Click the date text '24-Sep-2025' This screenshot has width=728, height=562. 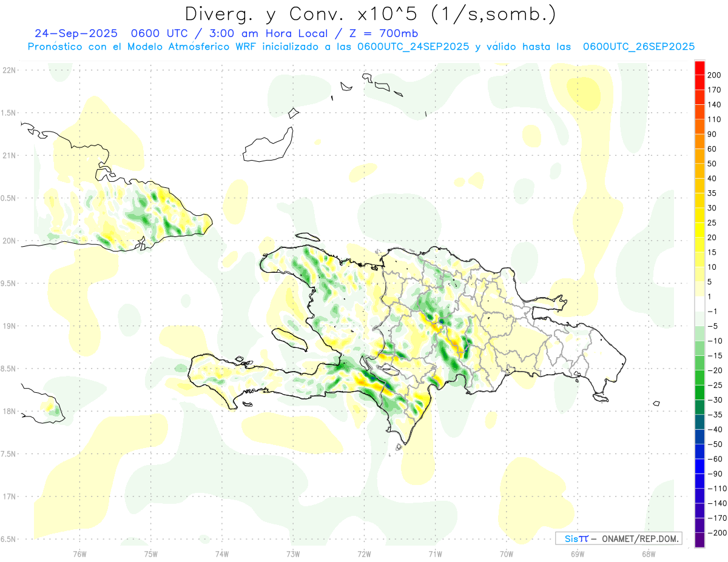pyautogui.click(x=75, y=34)
